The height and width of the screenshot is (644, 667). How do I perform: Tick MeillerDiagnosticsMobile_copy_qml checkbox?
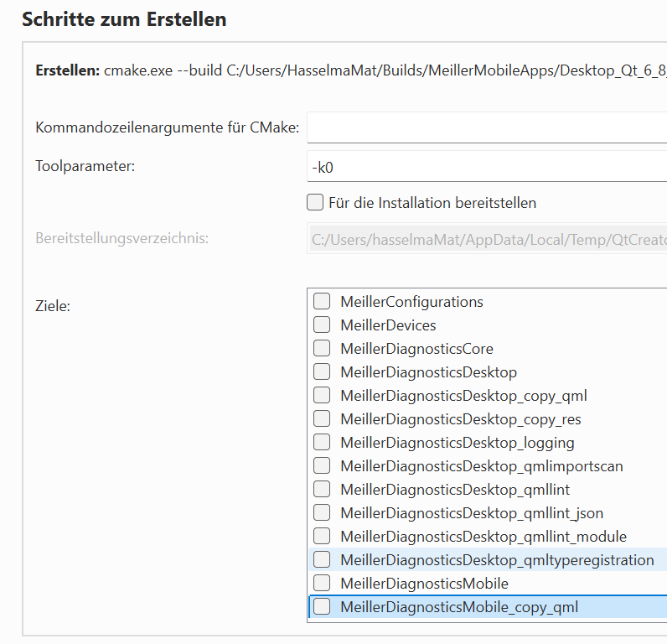322,606
